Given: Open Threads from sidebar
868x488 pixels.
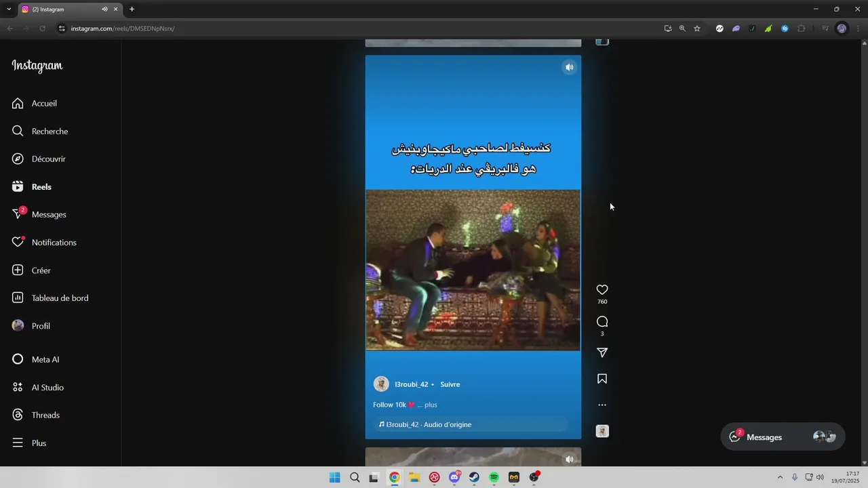Looking at the screenshot, I should tap(36, 415).
